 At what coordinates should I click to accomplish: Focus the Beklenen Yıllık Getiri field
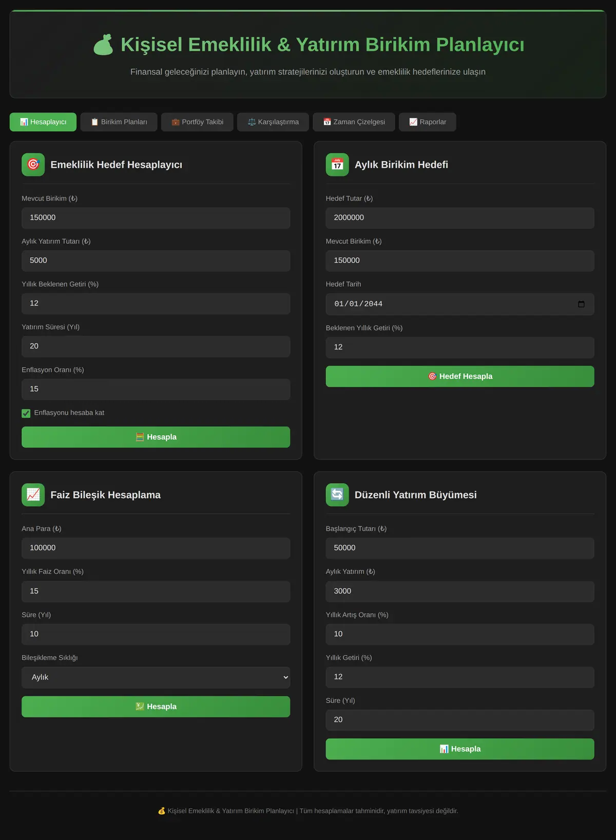click(x=460, y=348)
